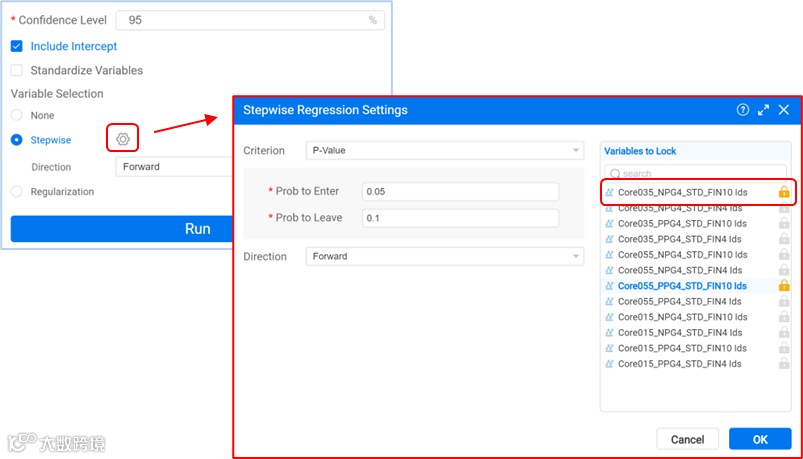The width and height of the screenshot is (803, 459).
Task: Select Stepwise radio button
Action: pyautogui.click(x=17, y=140)
